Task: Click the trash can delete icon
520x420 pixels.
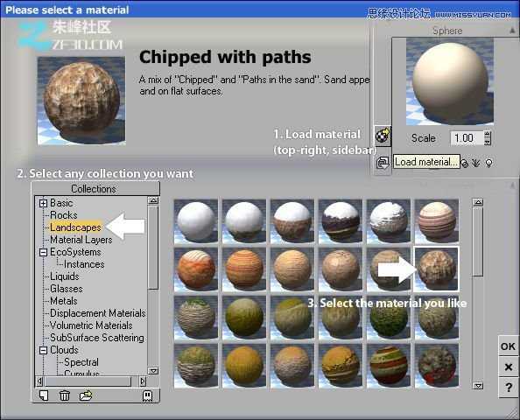Action: (65, 395)
